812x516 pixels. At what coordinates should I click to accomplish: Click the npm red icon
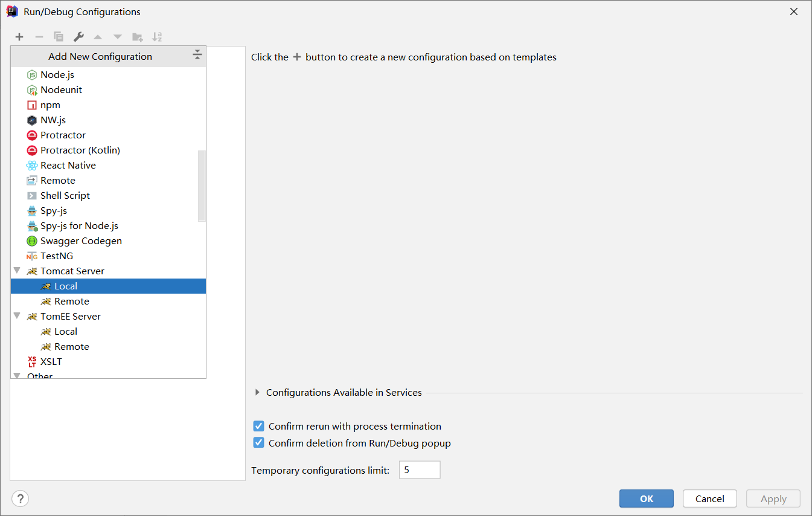click(x=32, y=105)
